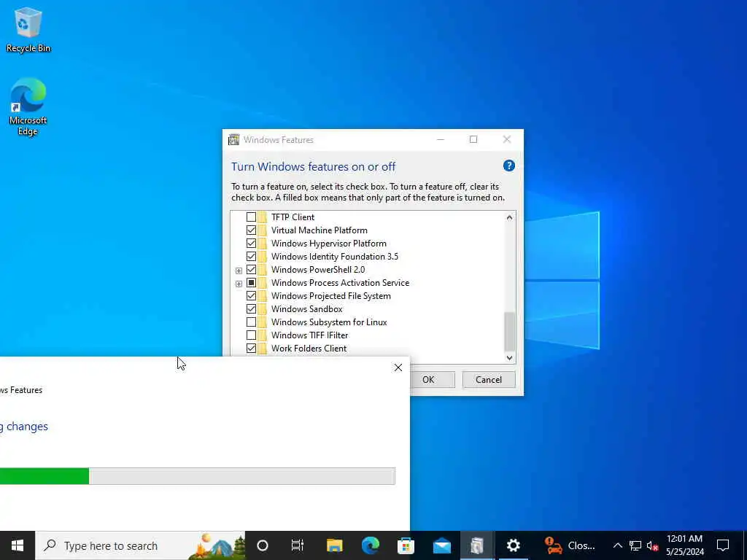Toggle Windows Process Activation Service checkbox
747x560 pixels.
(251, 283)
